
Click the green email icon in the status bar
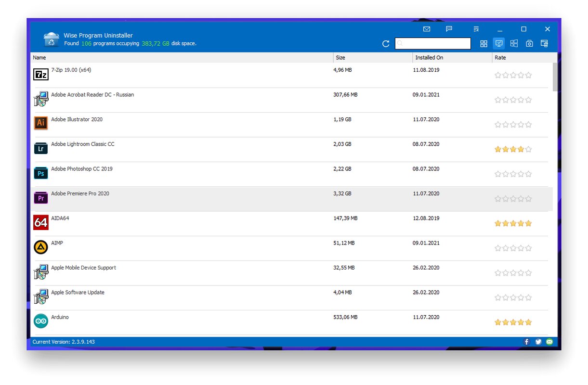pos(549,342)
